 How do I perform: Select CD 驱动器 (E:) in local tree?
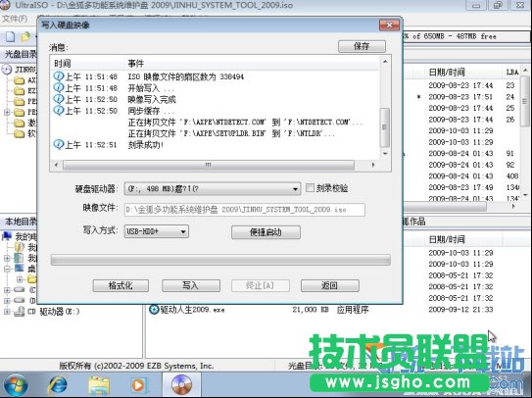tap(54, 312)
